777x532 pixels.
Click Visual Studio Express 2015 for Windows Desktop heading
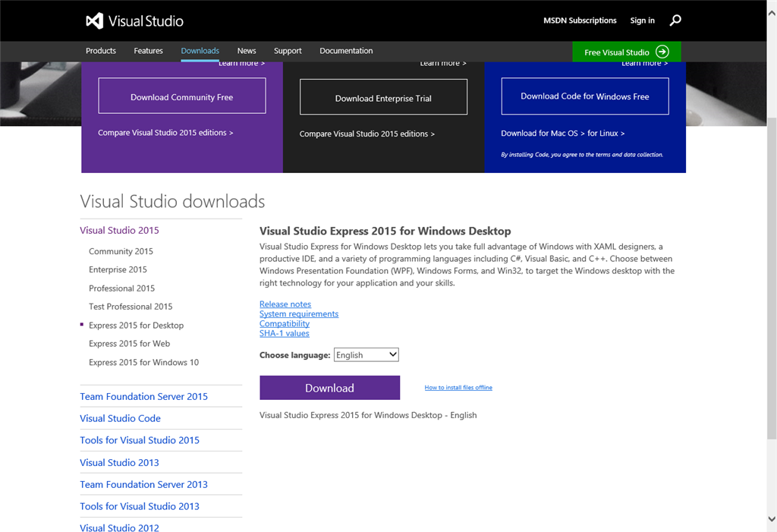(x=385, y=231)
